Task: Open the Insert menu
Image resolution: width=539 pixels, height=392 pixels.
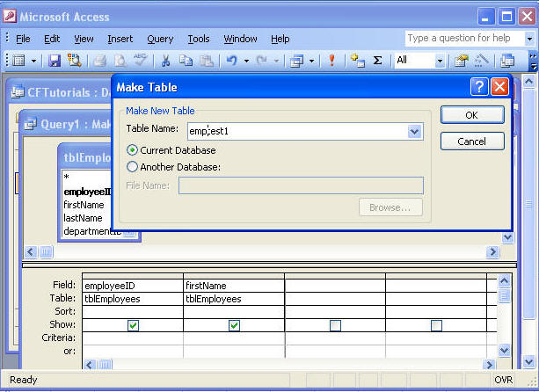Action: pos(120,39)
